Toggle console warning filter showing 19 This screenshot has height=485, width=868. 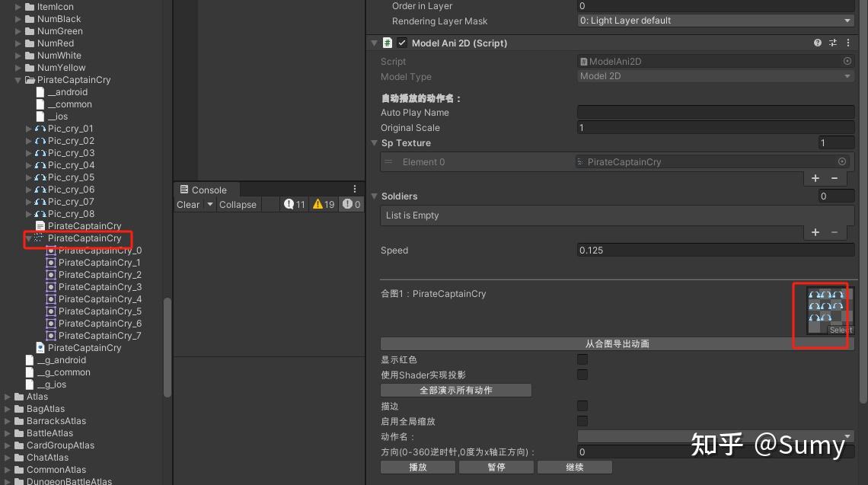click(324, 204)
